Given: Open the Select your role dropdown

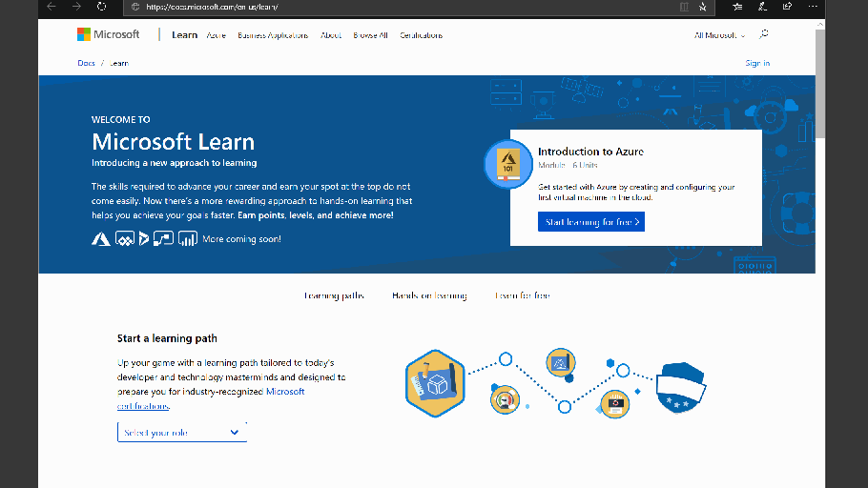Looking at the screenshot, I should tap(182, 433).
